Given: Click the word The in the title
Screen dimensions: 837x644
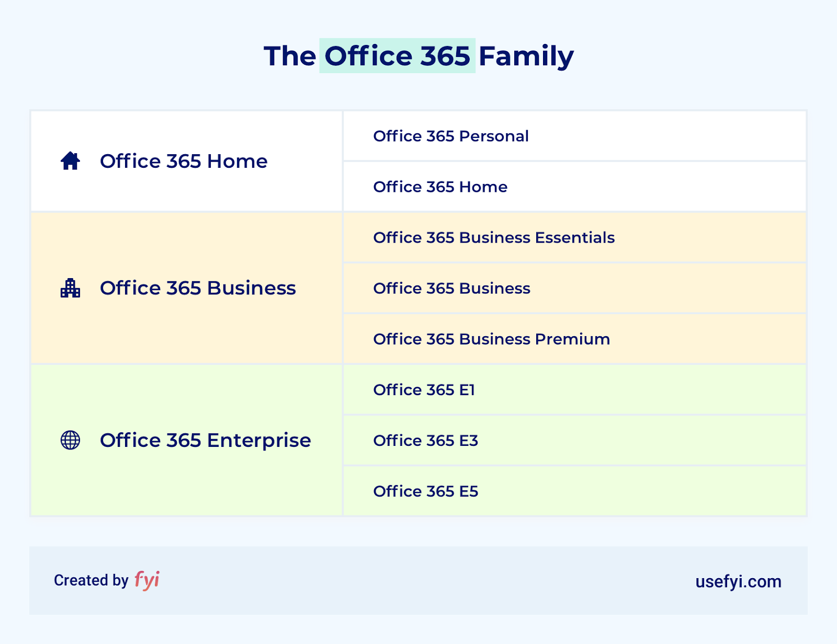Looking at the screenshot, I should 290,56.
